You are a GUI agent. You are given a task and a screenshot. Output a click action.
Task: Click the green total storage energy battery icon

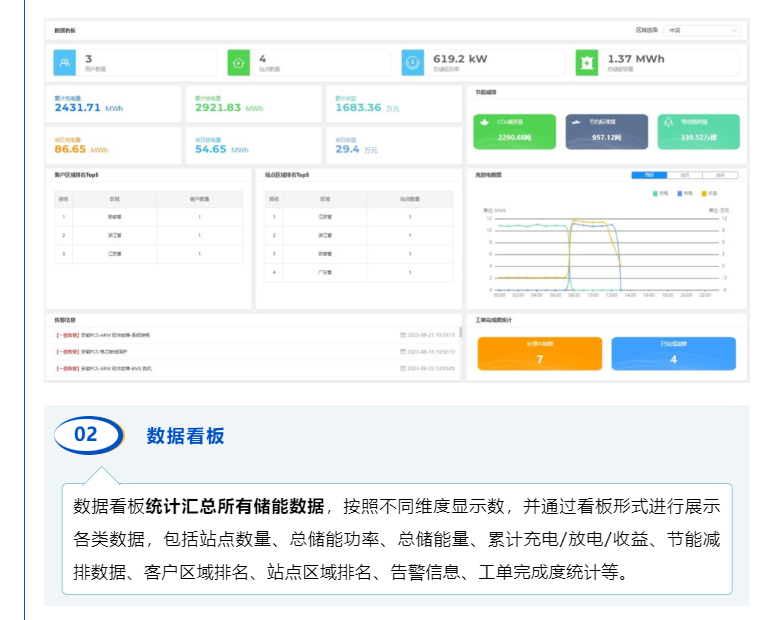click(587, 62)
